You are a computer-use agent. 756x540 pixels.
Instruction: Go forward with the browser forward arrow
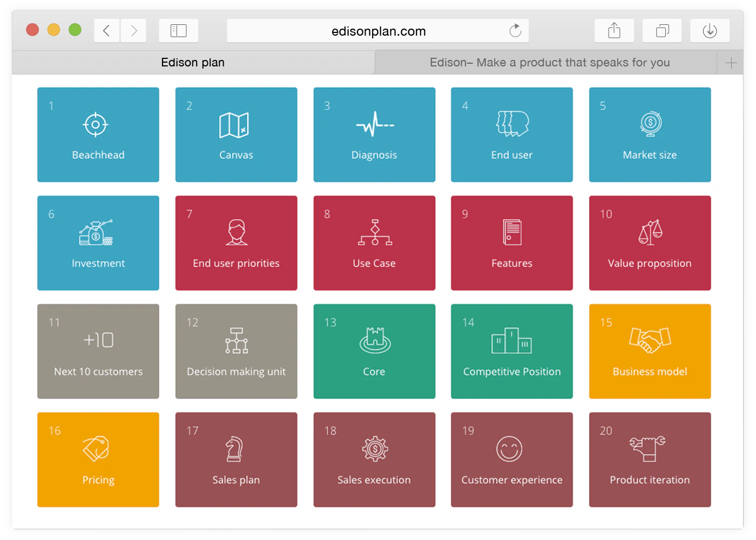[133, 31]
